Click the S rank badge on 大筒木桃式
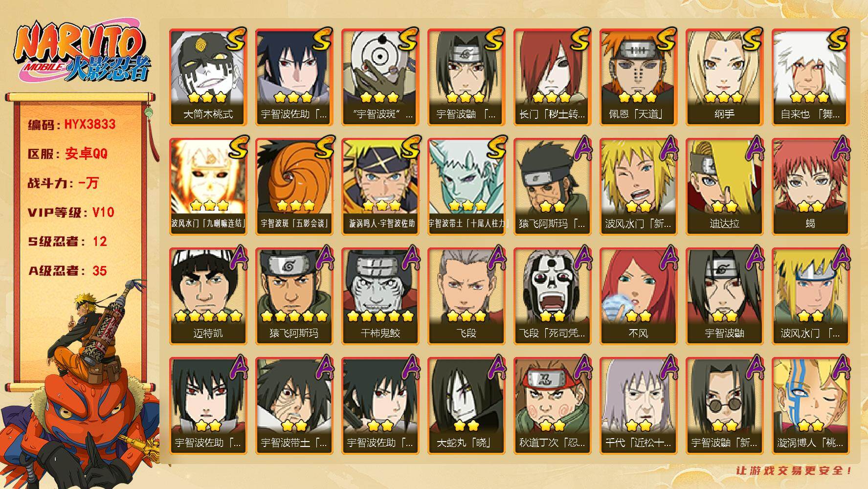The height and width of the screenshot is (489, 868). click(x=236, y=41)
